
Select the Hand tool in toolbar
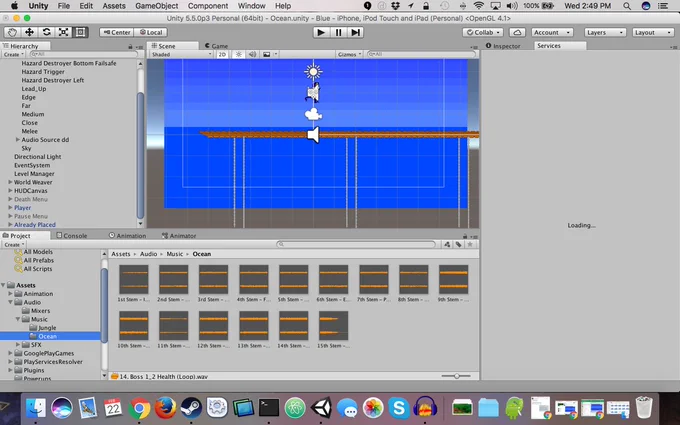[12, 32]
